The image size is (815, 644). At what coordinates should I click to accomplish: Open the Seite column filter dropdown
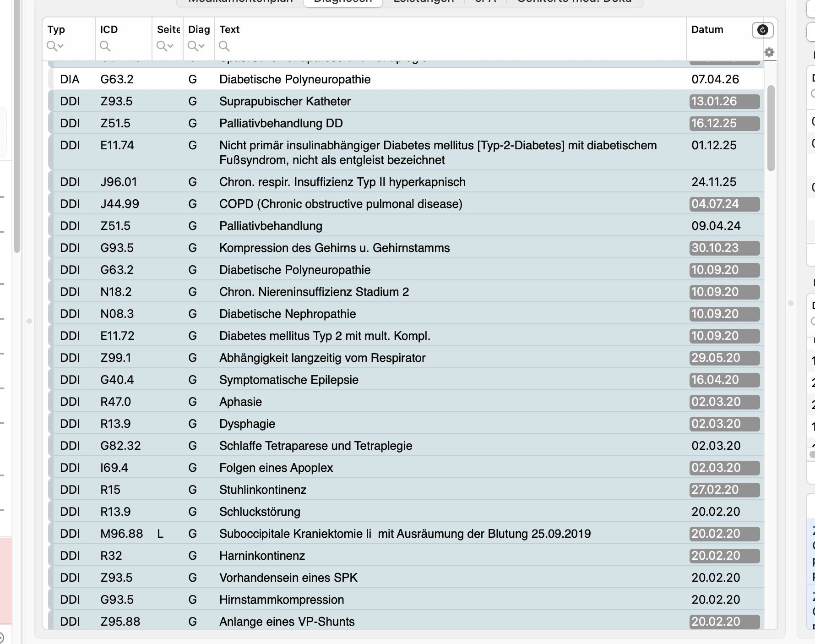(165, 46)
